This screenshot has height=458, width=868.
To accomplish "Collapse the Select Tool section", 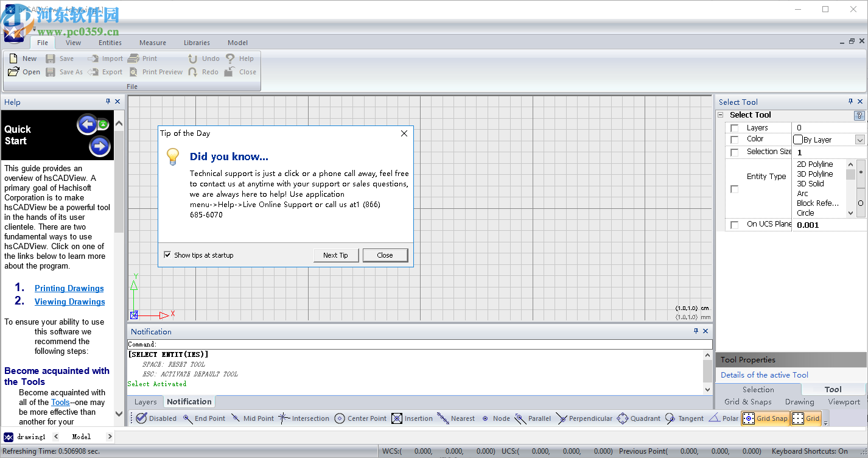I will [x=721, y=115].
